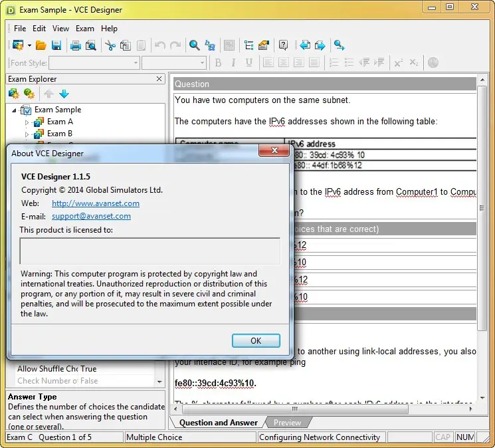This screenshot has width=495, height=448.
Task: Click the Numbered list icon
Action: tap(334, 62)
